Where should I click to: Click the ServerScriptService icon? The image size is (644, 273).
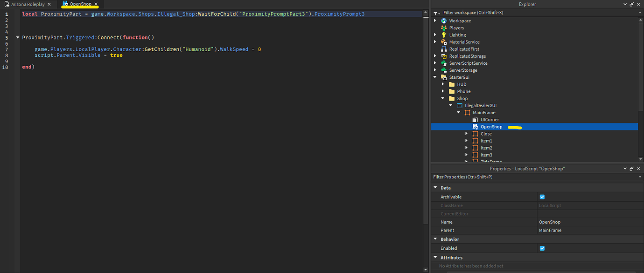click(x=444, y=63)
